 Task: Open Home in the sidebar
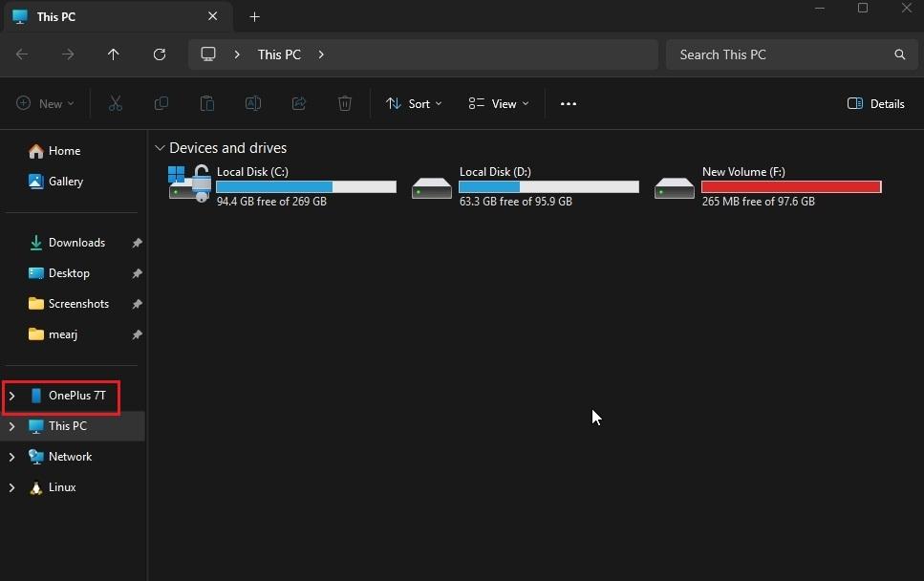click(54, 151)
